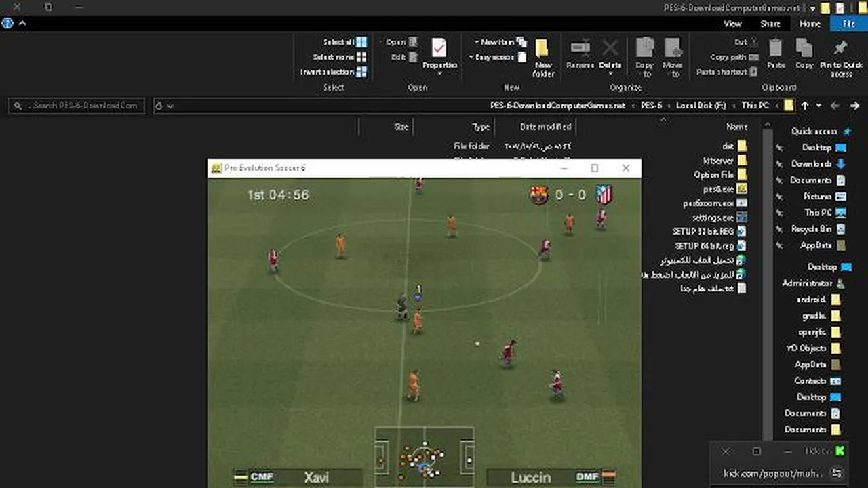Sort files by the Type column
The width and height of the screenshot is (868, 488).
481,127
